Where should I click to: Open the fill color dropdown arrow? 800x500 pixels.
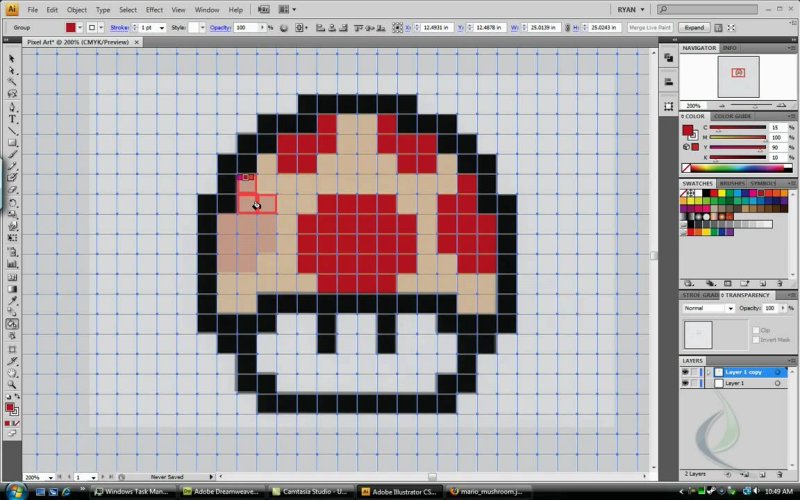80,28
